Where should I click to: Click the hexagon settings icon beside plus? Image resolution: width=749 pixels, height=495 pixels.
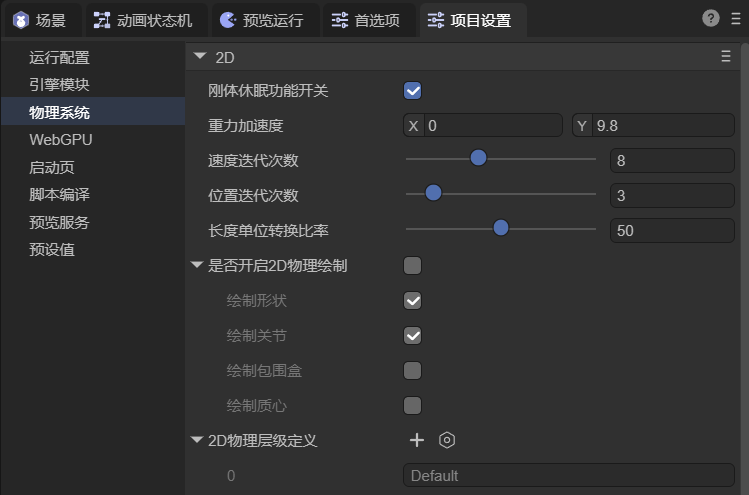point(447,440)
